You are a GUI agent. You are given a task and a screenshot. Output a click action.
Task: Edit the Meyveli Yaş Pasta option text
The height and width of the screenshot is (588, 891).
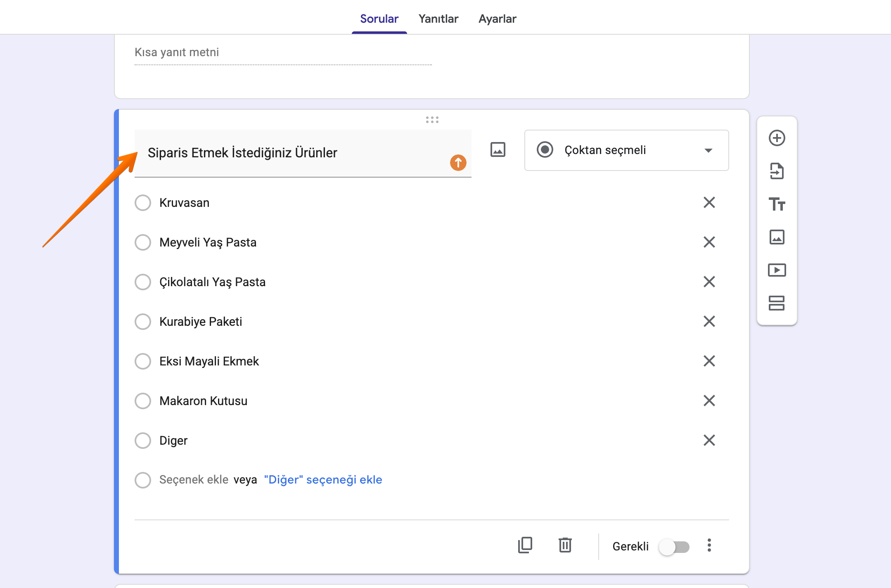[208, 242]
